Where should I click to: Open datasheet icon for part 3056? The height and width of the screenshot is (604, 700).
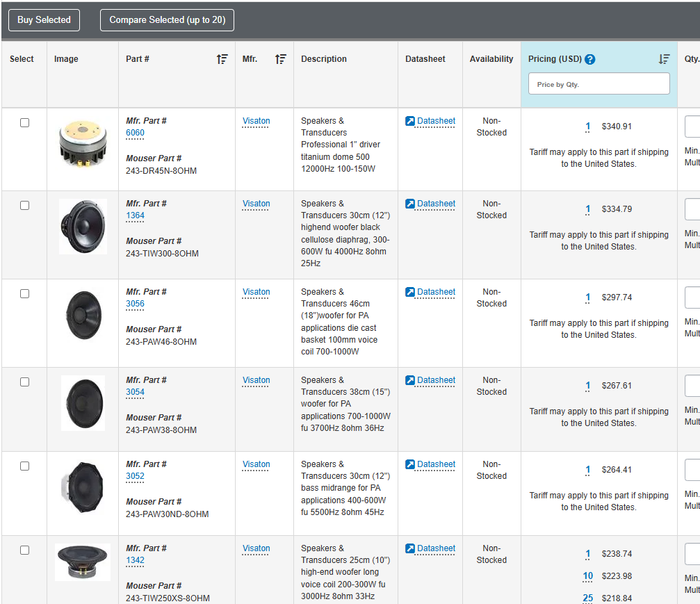[410, 292]
